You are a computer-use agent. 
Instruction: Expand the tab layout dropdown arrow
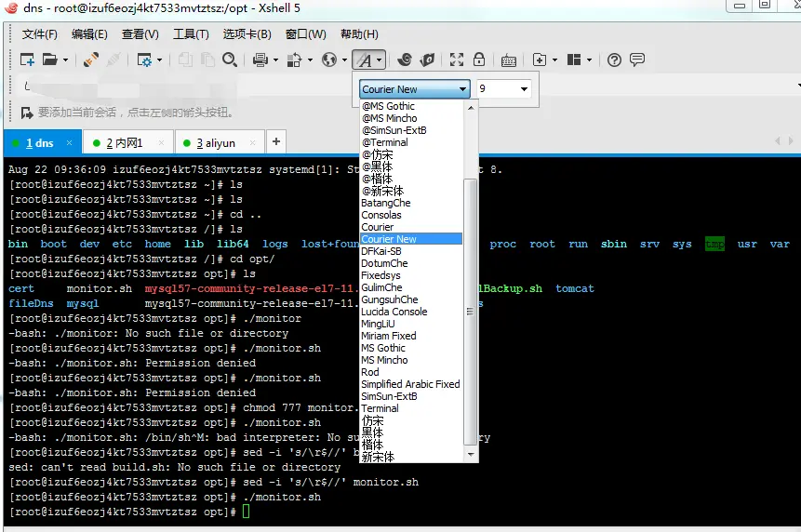tap(589, 60)
